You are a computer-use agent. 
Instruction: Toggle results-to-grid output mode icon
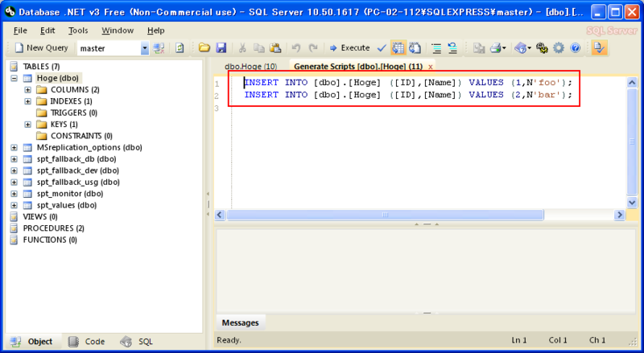coord(398,48)
